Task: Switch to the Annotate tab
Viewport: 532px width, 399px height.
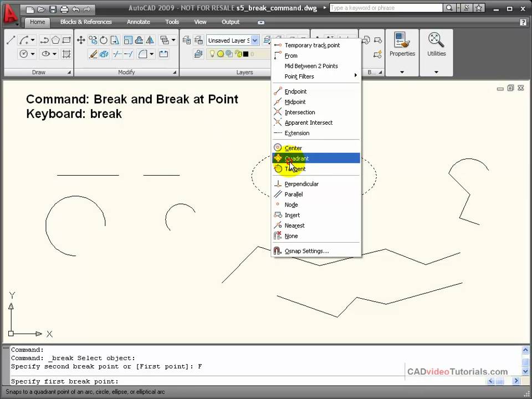Action: point(139,22)
